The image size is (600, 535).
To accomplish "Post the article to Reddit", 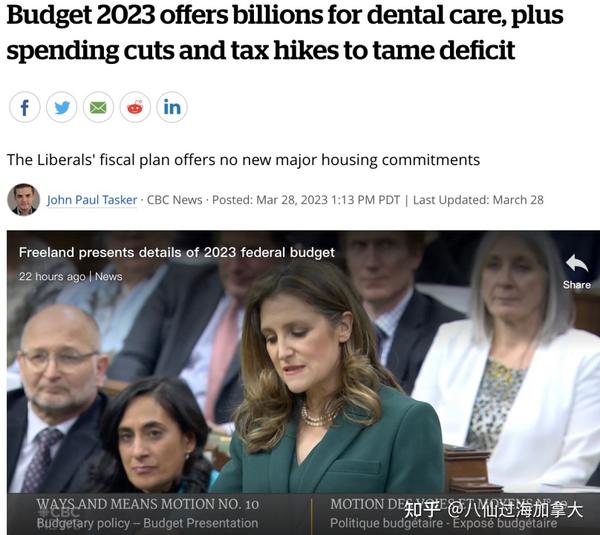I will click(x=135, y=107).
